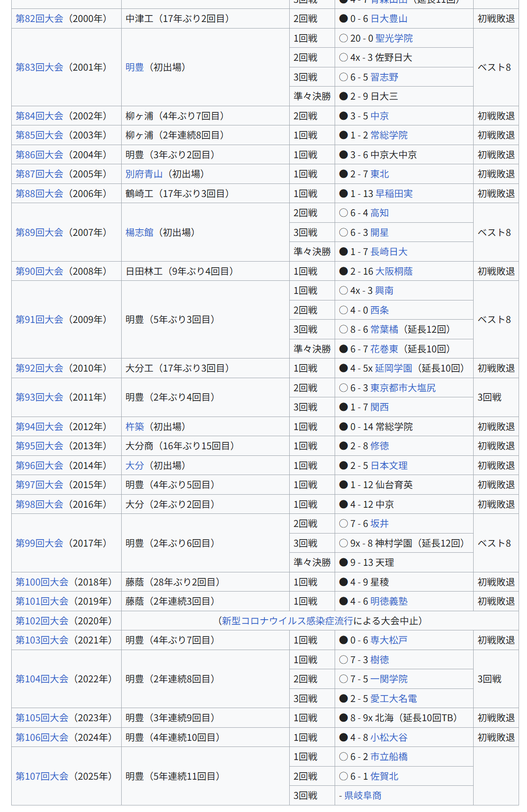
Task: Click the 常総学院 link in the 2003 row
Action: pos(389,135)
